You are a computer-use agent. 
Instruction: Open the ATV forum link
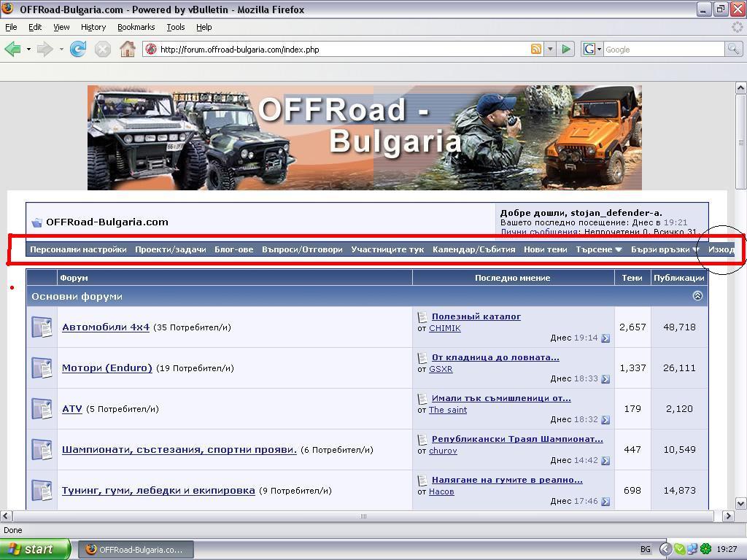click(71, 409)
